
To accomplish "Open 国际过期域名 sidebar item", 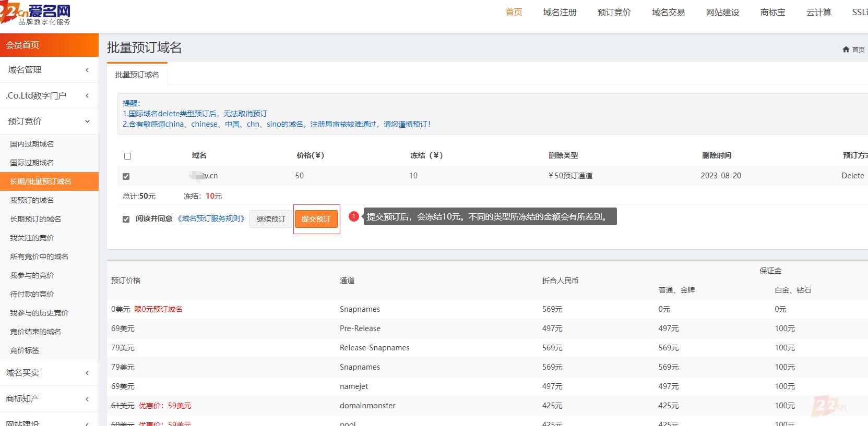I will (32, 163).
